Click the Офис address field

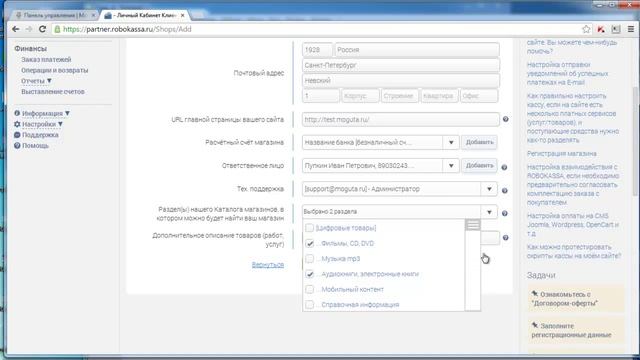(478, 96)
